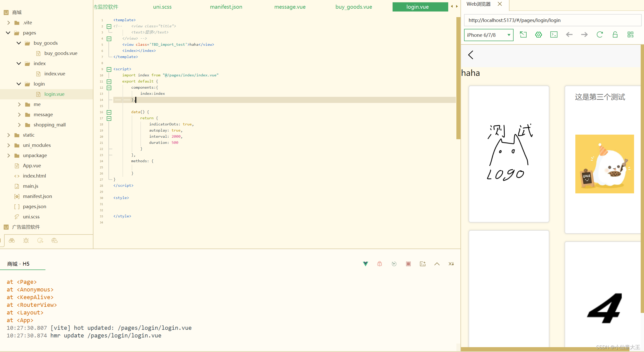
Task: Stop the running H5 project
Action: (408, 264)
